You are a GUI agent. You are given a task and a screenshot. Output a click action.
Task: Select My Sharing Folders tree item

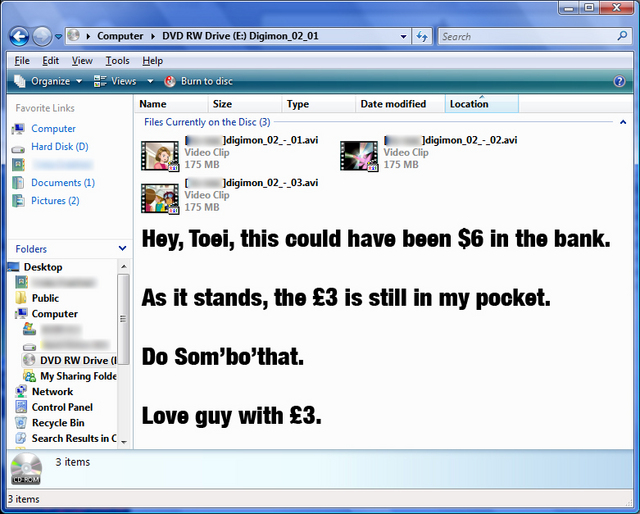pos(78,376)
